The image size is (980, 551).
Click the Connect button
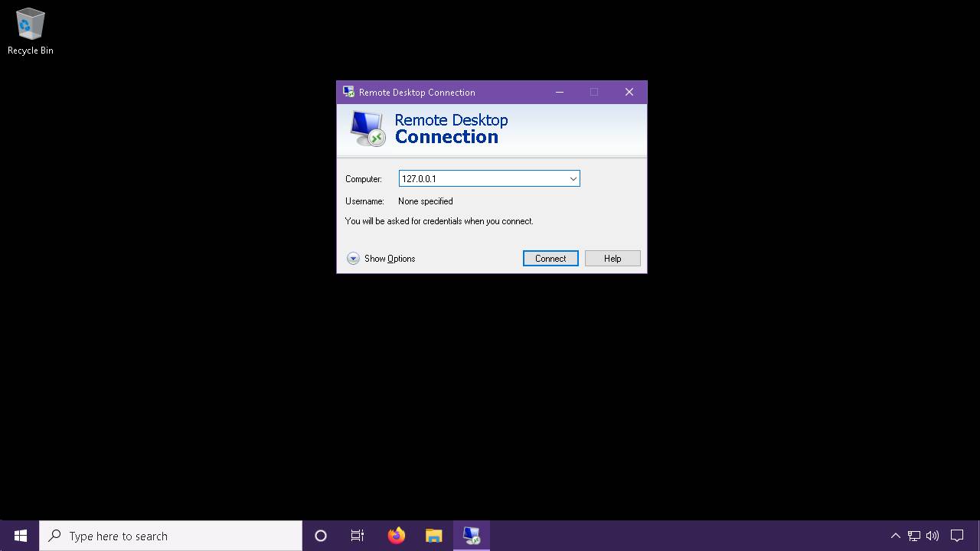pos(550,259)
